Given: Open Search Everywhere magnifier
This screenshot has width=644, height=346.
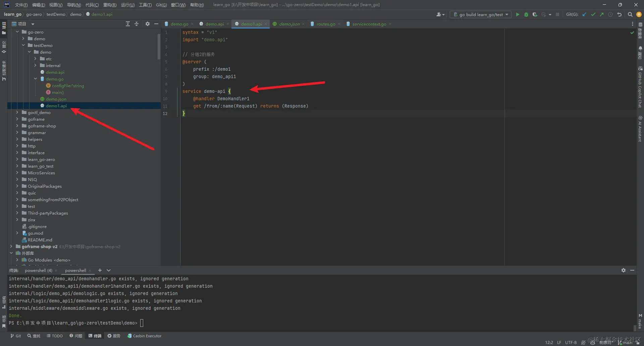Looking at the screenshot, I should [x=630, y=14].
